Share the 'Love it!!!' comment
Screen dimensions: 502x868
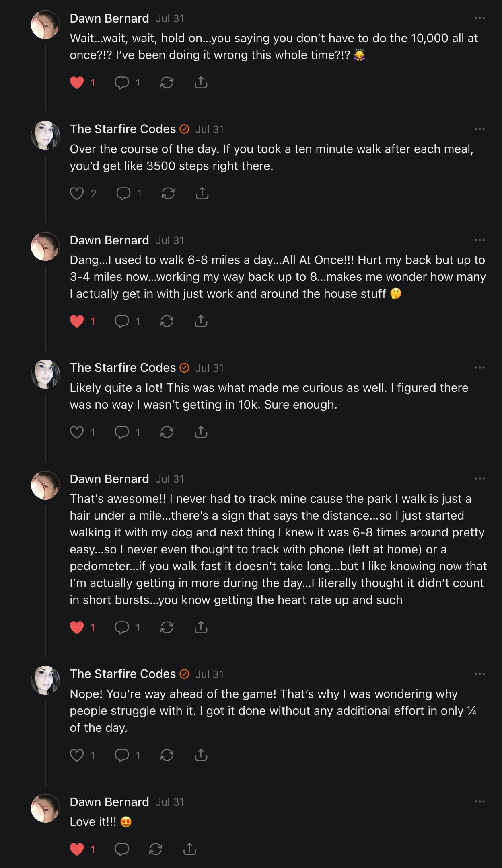[x=189, y=849]
